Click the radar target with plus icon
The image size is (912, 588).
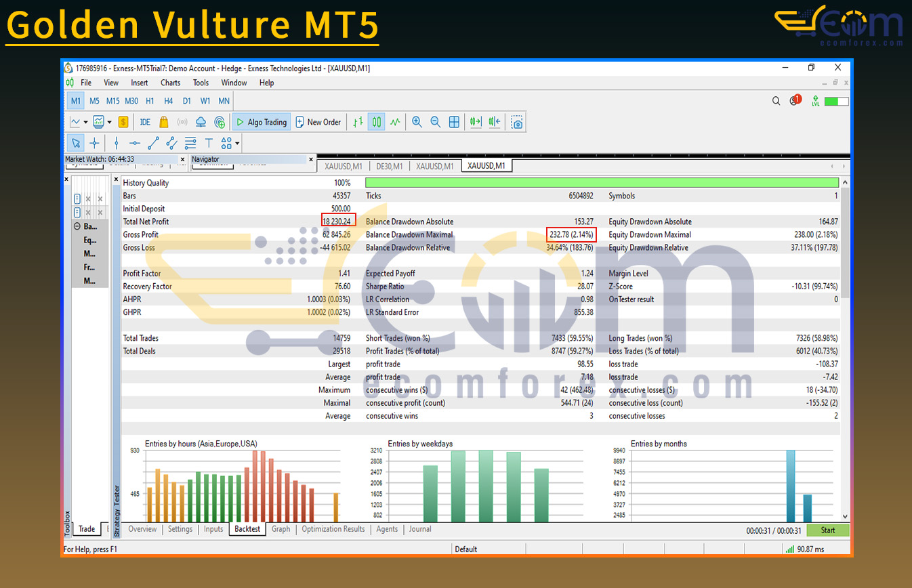pos(220,122)
